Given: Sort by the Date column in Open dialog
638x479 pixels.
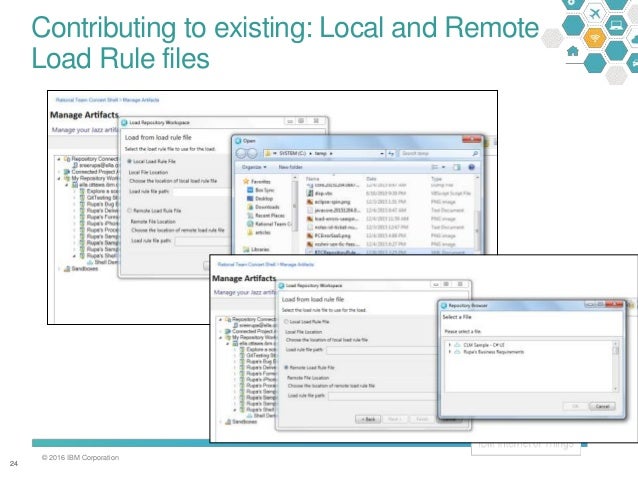Looking at the screenshot, I should tap(371, 179).
